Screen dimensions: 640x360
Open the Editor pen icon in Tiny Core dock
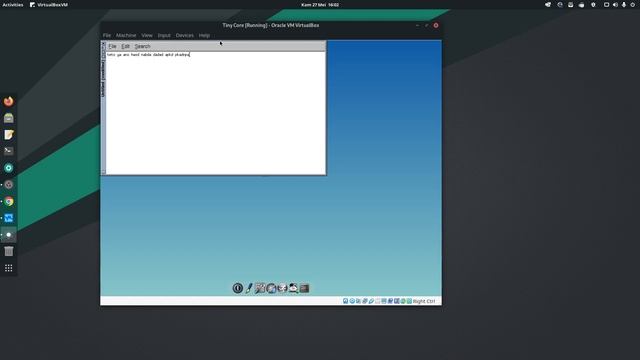249,288
